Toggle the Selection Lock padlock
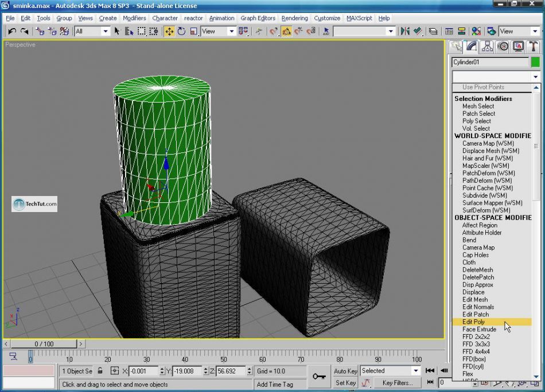This screenshot has width=545, height=392. tap(100, 371)
